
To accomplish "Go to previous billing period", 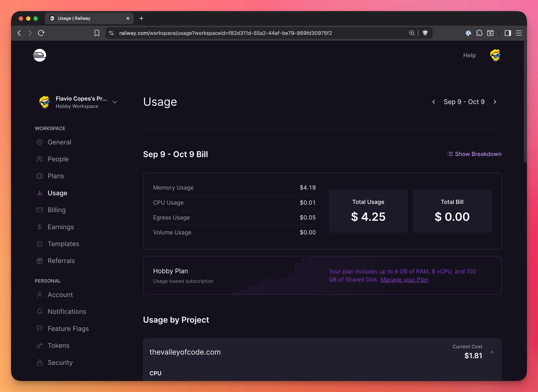I will [x=434, y=102].
